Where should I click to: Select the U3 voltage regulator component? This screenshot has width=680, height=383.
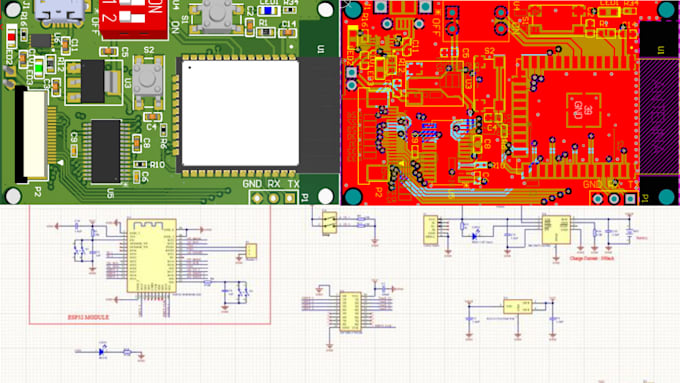pos(93,82)
